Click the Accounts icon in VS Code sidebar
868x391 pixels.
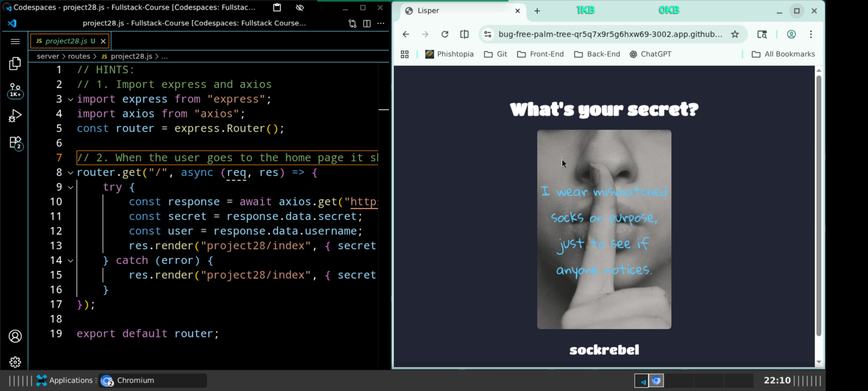15,336
